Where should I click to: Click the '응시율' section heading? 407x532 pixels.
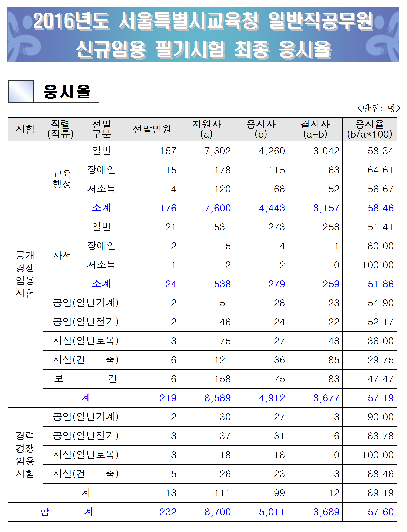(67, 92)
